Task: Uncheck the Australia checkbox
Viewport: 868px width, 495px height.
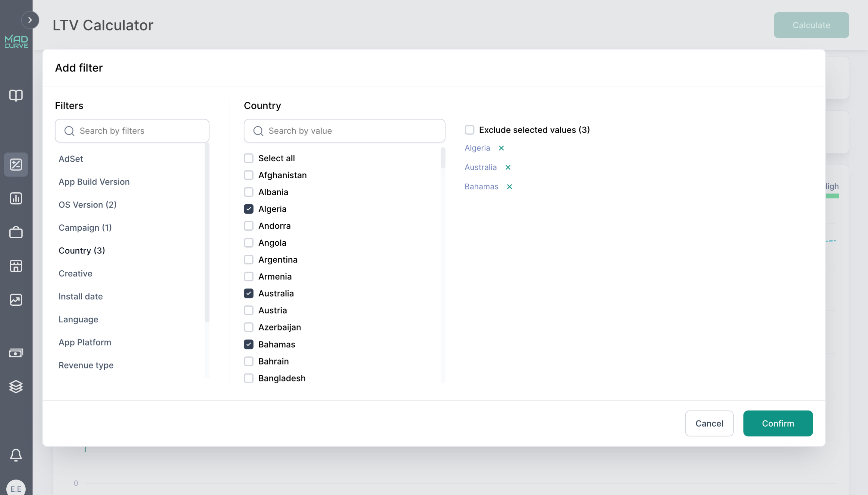Action: pyautogui.click(x=248, y=293)
